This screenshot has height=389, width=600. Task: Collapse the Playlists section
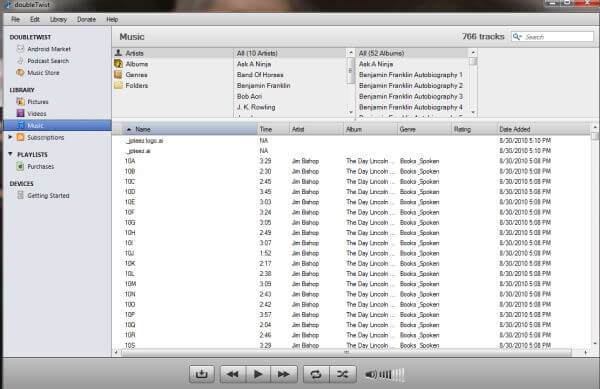[10, 154]
